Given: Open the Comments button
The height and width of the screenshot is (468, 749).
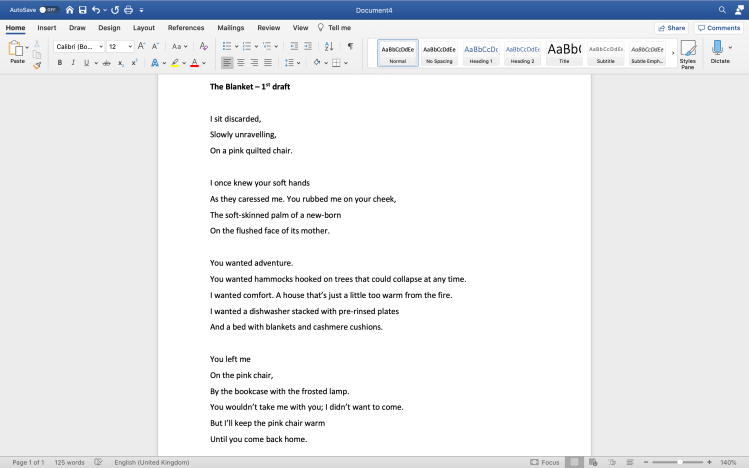Looking at the screenshot, I should [719, 28].
